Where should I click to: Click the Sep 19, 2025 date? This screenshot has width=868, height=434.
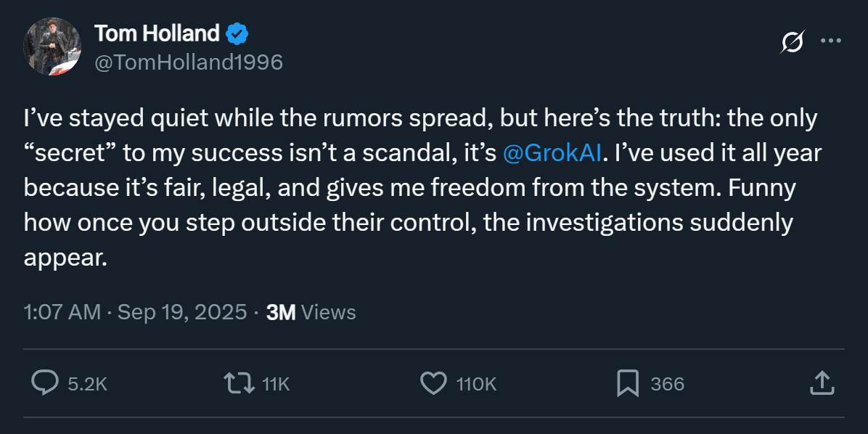pos(181,312)
